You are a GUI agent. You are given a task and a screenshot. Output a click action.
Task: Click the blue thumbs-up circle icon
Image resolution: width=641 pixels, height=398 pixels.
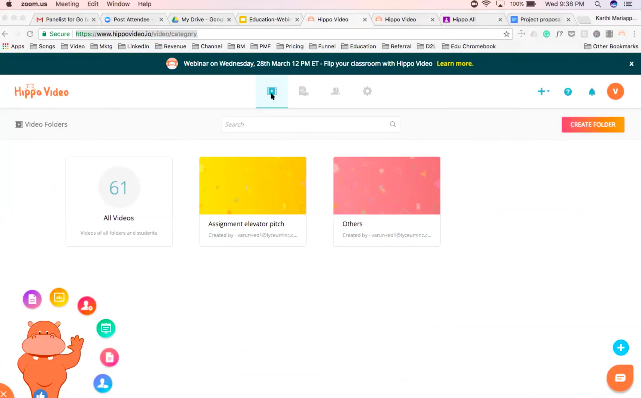click(x=40, y=394)
